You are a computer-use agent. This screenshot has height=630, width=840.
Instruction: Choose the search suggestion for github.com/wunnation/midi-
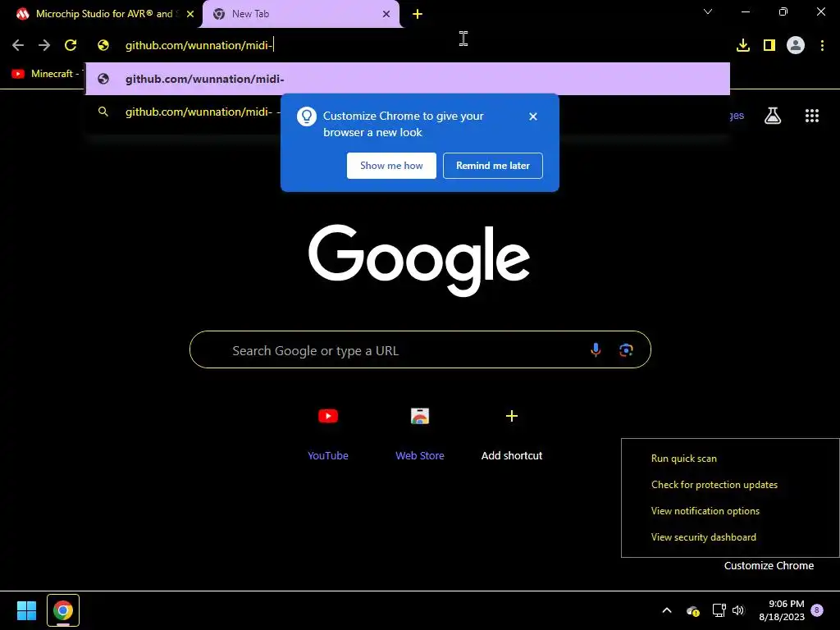tap(199, 112)
